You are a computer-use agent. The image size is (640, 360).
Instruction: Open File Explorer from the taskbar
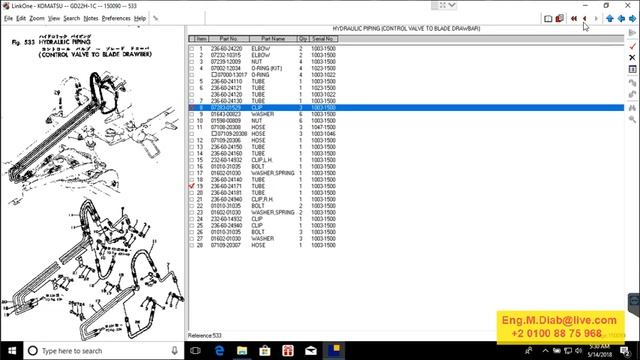tap(242, 351)
